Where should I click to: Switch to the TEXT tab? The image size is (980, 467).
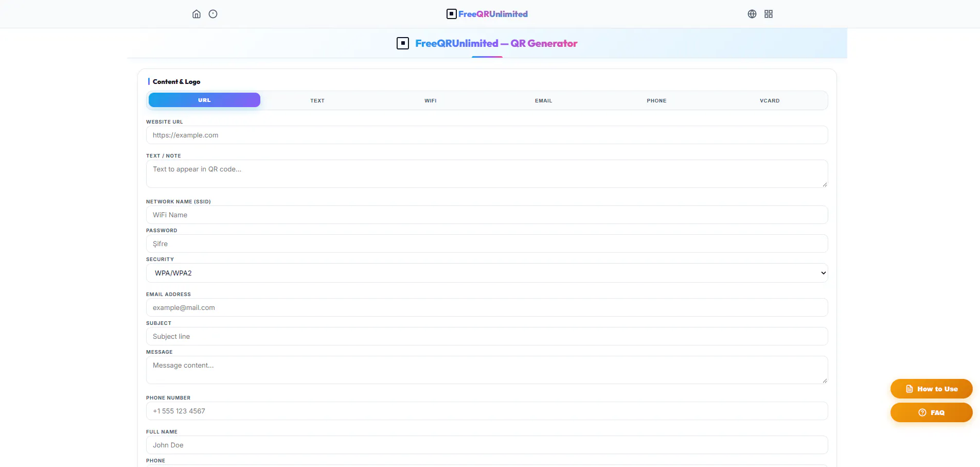click(317, 100)
